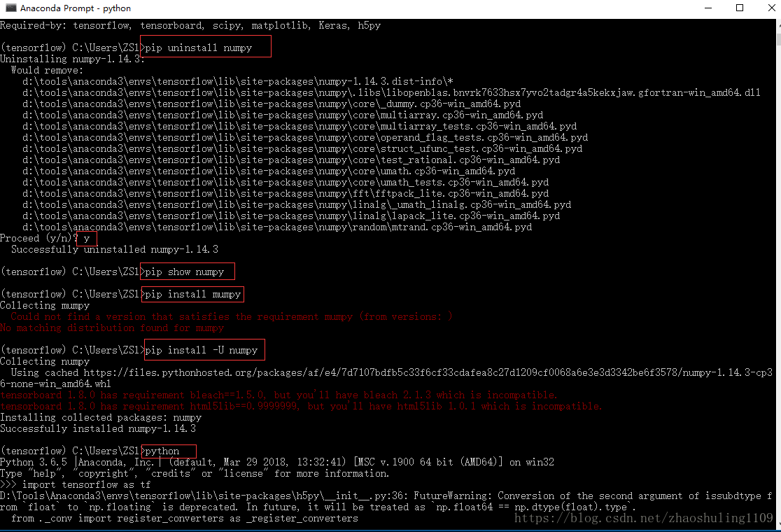This screenshot has width=781, height=532.
Task: Click the _umath_linalg pyd line
Action: (297, 204)
